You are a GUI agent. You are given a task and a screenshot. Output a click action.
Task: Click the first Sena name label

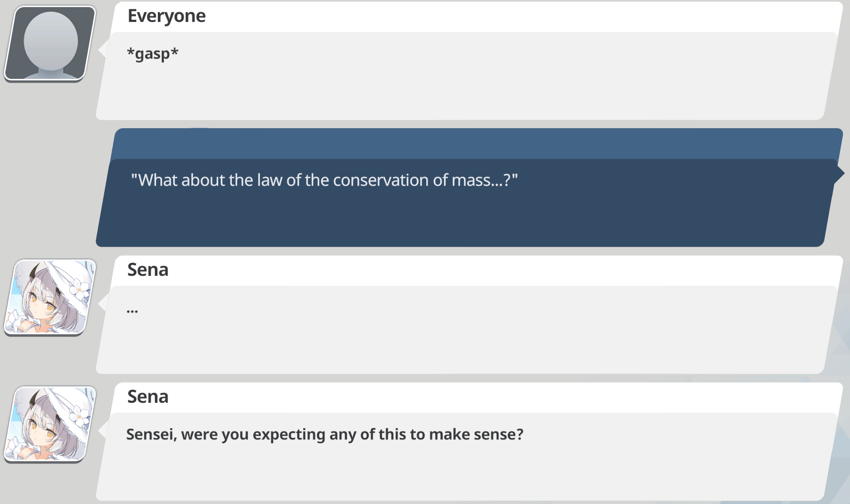point(148,270)
